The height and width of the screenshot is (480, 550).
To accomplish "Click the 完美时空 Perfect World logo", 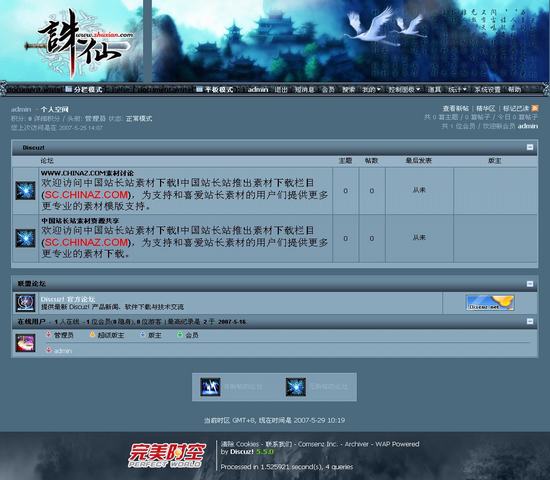I will point(167,455).
